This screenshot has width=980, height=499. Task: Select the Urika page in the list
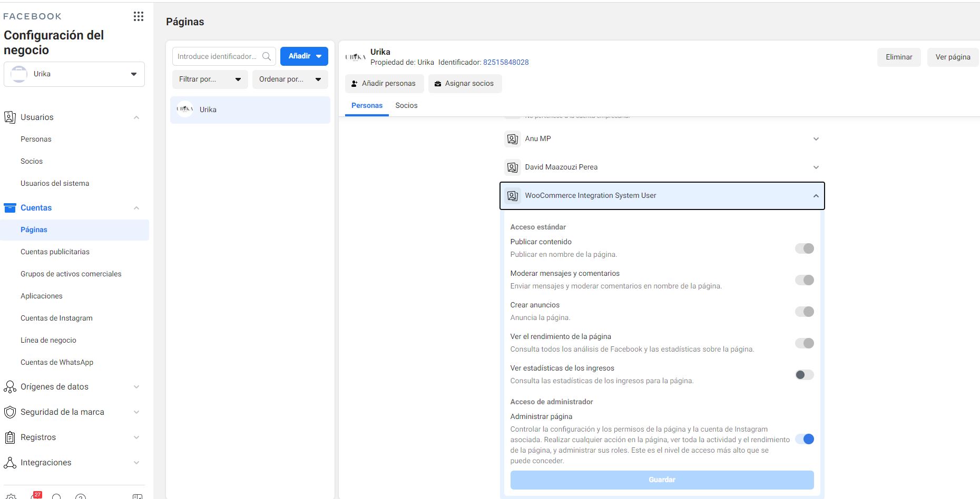click(250, 110)
